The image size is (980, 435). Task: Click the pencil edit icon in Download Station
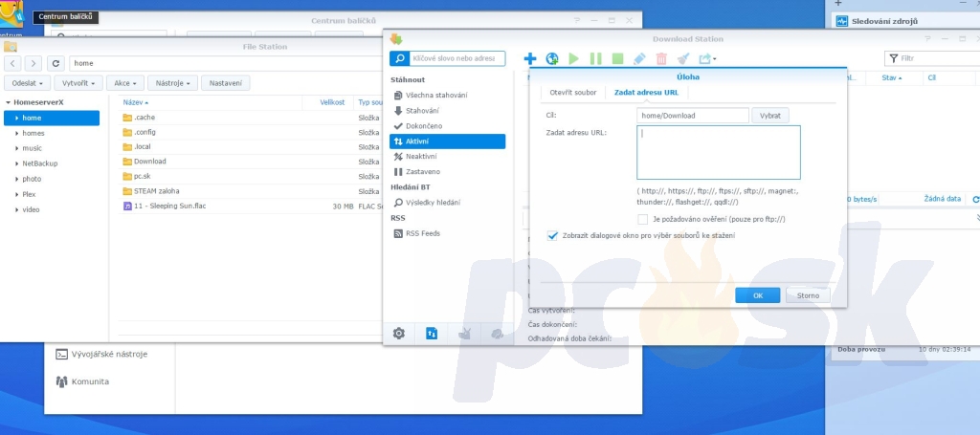pyautogui.click(x=638, y=58)
